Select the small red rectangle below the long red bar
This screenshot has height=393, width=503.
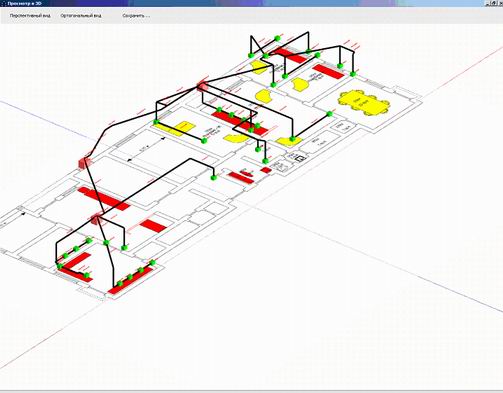click(x=153, y=226)
